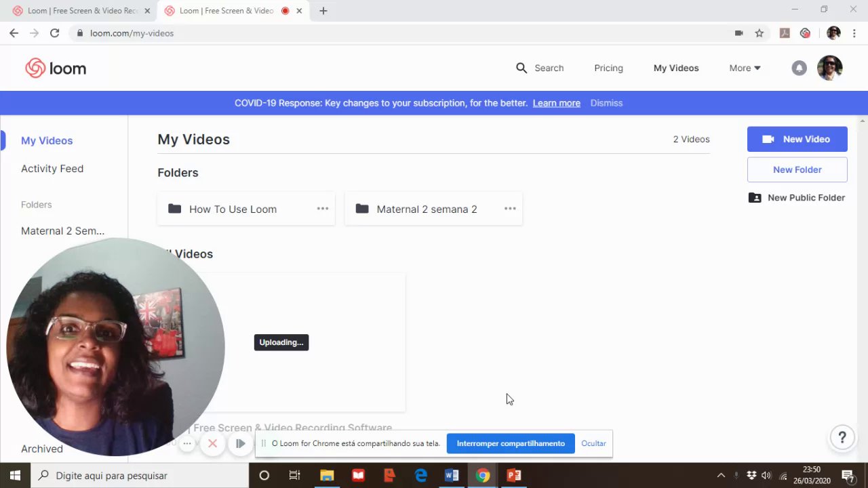This screenshot has height=488, width=868.
Task: Open the notifications bell
Action: click(800, 68)
